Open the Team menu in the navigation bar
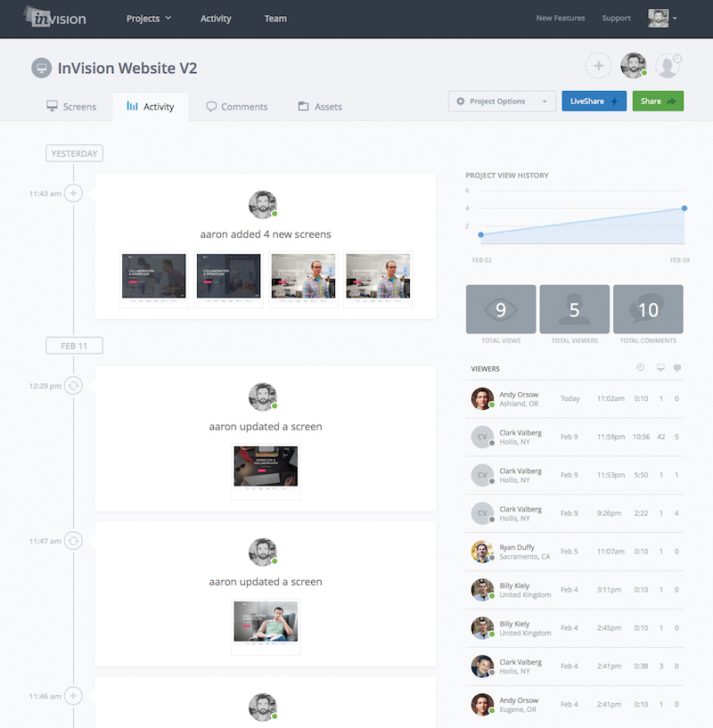The image size is (713, 728). tap(275, 18)
